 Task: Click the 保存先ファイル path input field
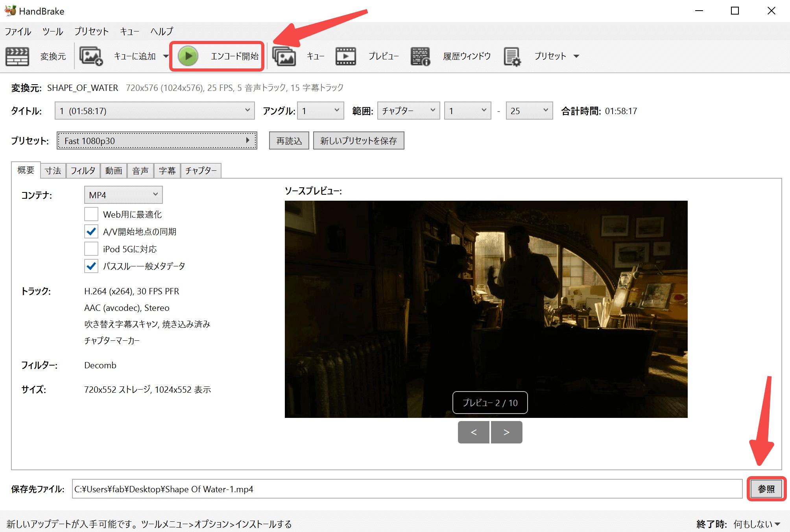(x=407, y=489)
